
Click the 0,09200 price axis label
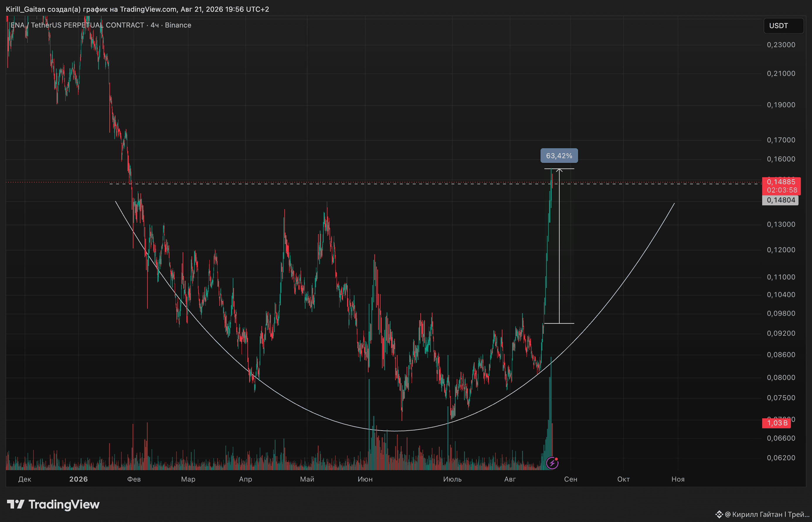pyautogui.click(x=781, y=333)
